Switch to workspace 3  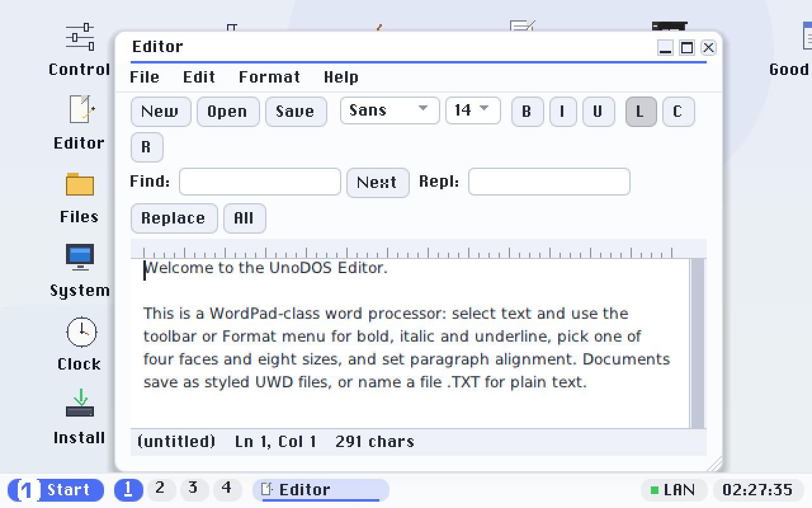coord(194,490)
